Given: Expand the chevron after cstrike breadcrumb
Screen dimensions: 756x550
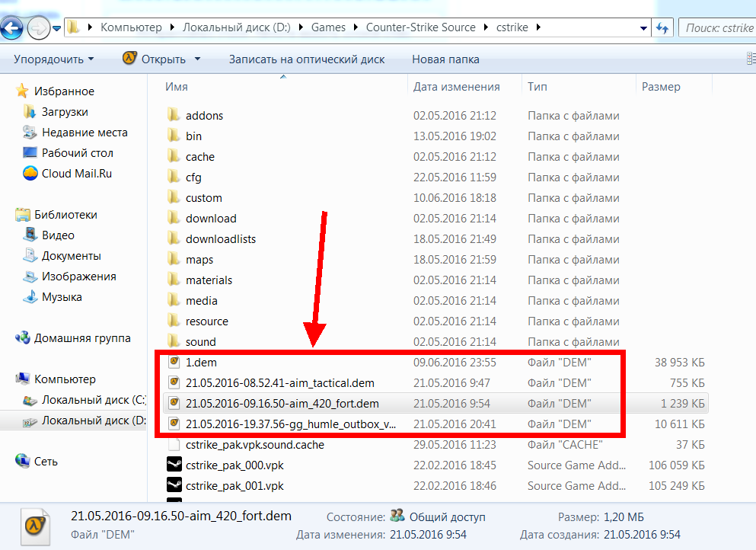Looking at the screenshot, I should 538,27.
